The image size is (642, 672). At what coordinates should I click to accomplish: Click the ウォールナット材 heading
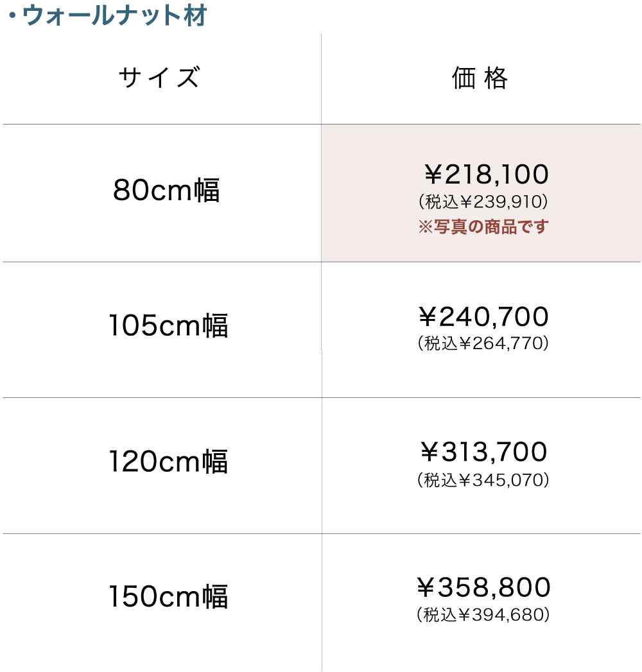tap(114, 16)
